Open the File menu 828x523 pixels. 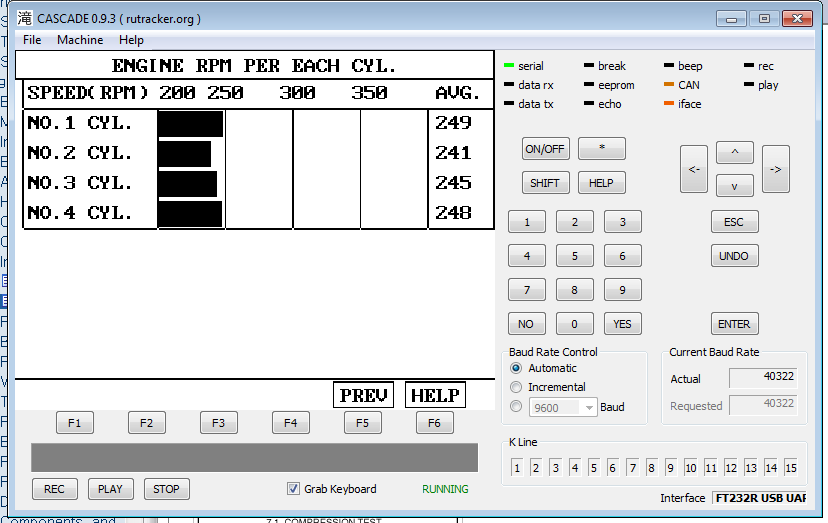(32, 40)
